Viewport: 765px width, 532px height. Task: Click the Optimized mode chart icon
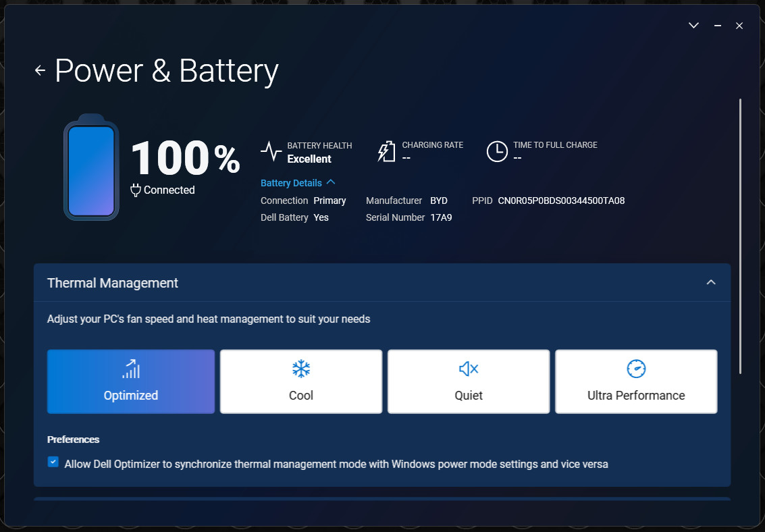click(x=131, y=369)
